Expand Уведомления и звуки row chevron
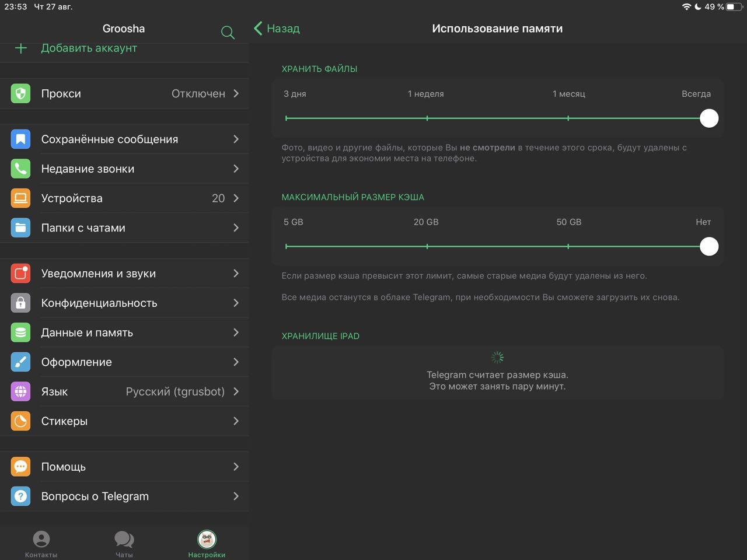 pyautogui.click(x=236, y=273)
